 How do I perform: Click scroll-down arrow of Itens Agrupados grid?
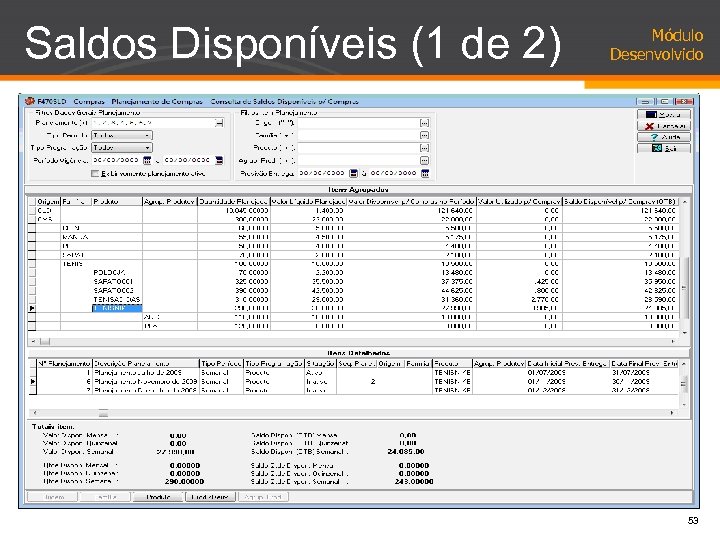coord(684,333)
